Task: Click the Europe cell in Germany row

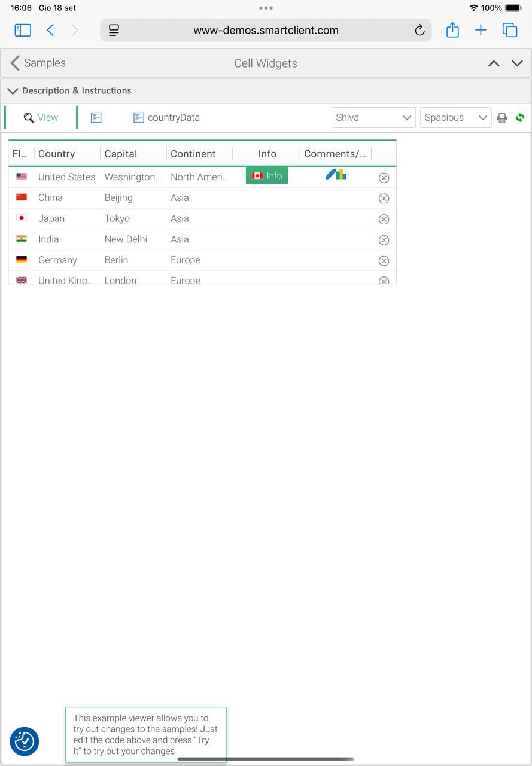Action: click(199, 260)
